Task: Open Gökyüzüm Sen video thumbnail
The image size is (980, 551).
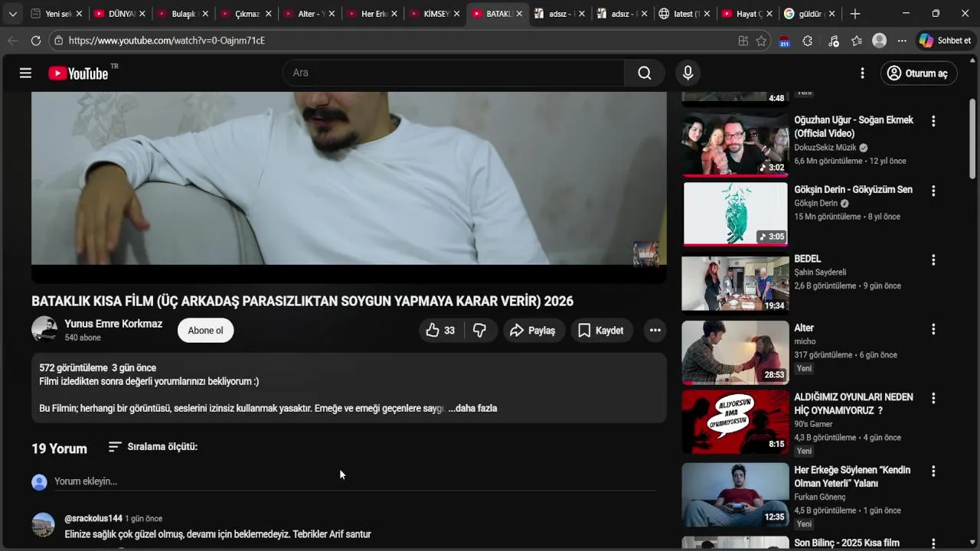Action: coord(735,214)
